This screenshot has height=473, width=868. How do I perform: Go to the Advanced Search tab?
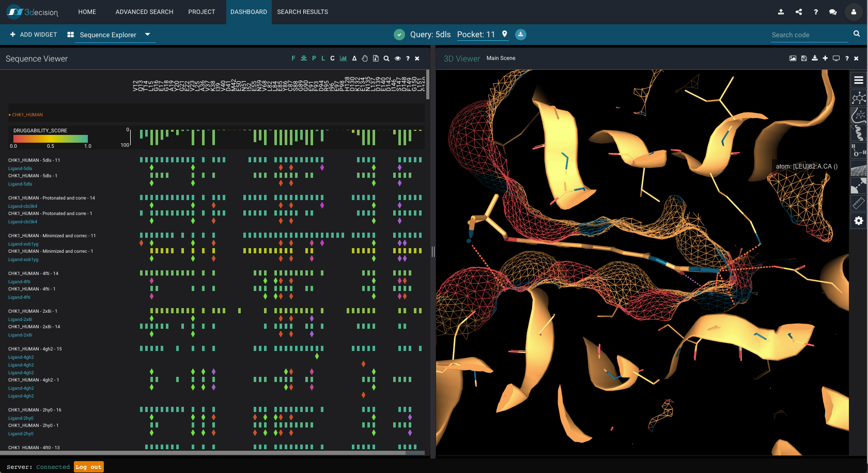(x=144, y=12)
